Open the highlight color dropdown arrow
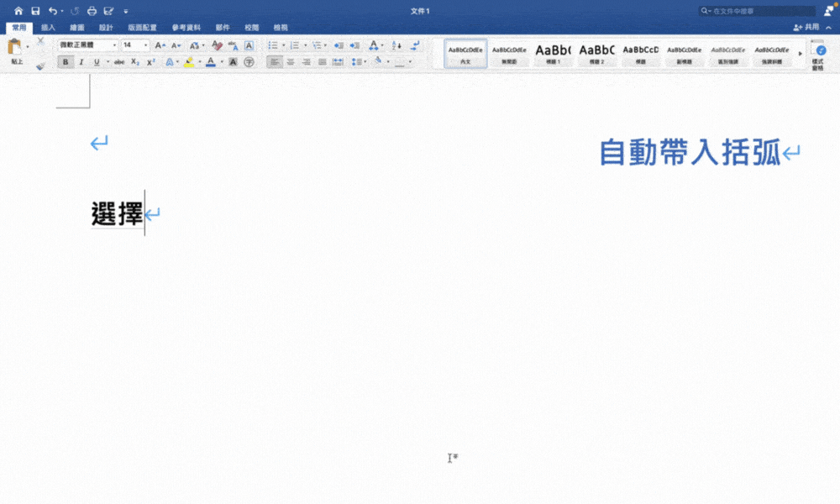 point(200,62)
